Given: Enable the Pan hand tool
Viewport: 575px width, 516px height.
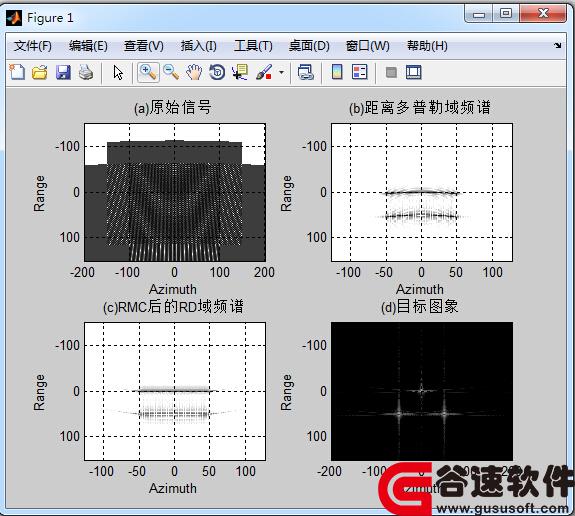Looking at the screenshot, I should click(194, 72).
